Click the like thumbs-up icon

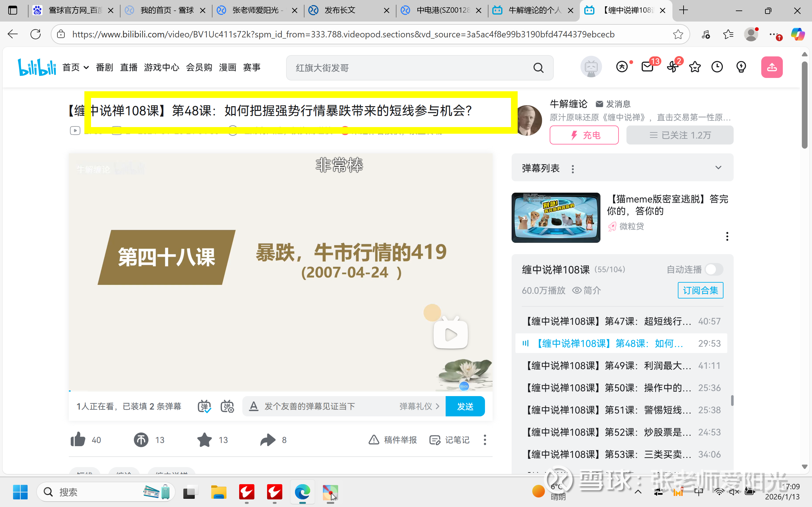coord(78,440)
